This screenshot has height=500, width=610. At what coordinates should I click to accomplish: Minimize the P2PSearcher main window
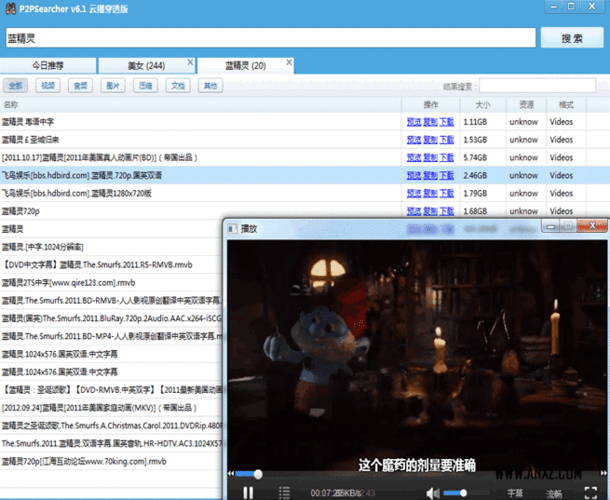[554, 7]
